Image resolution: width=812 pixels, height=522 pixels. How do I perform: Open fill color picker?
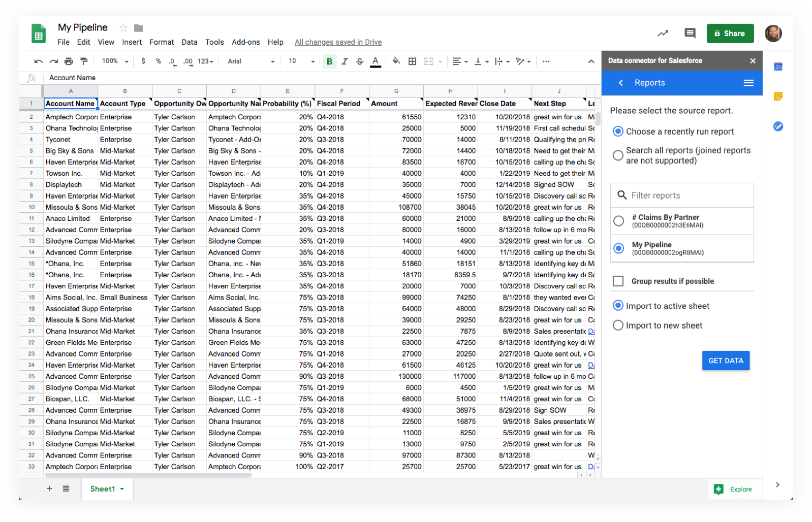[x=396, y=61]
